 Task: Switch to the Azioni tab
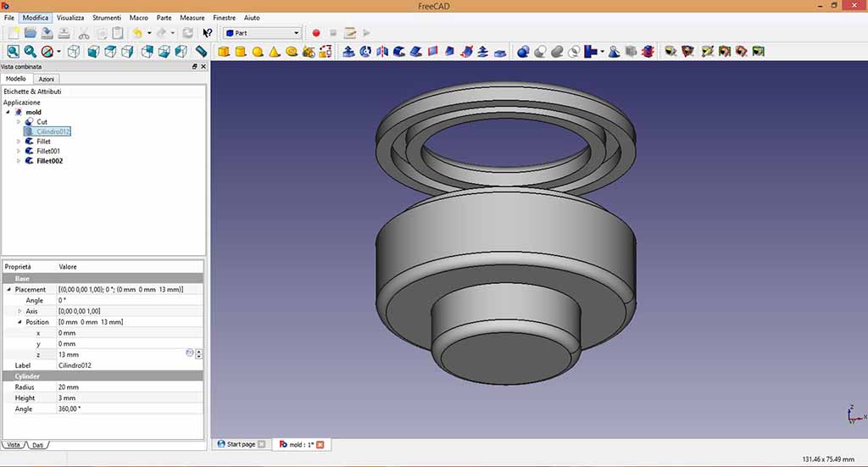click(x=46, y=79)
